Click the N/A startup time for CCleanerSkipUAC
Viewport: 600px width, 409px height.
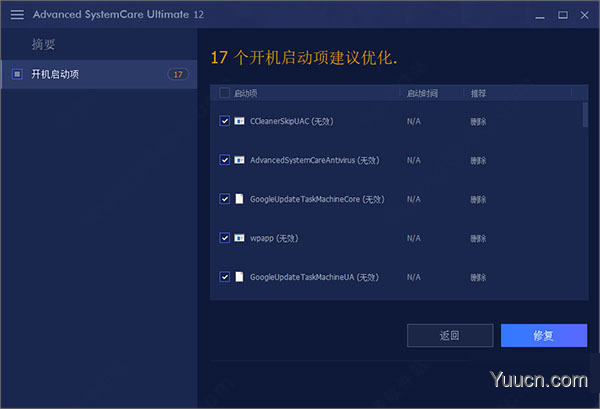click(414, 121)
